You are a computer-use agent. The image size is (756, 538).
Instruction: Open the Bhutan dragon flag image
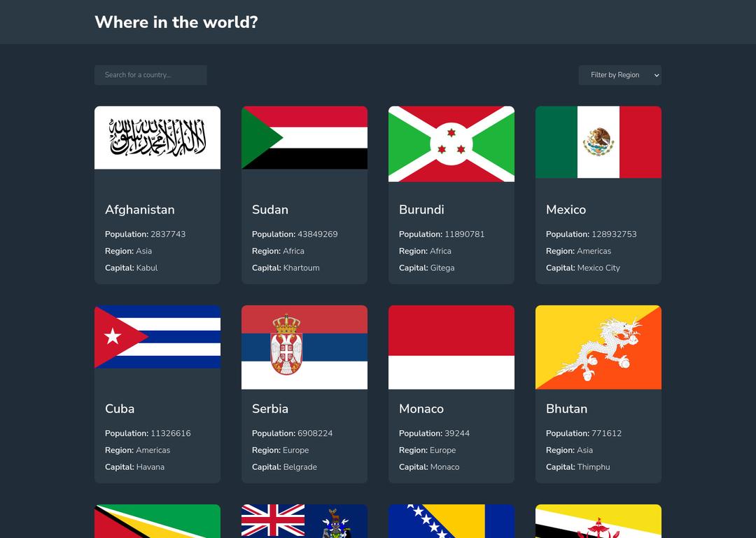tap(598, 347)
